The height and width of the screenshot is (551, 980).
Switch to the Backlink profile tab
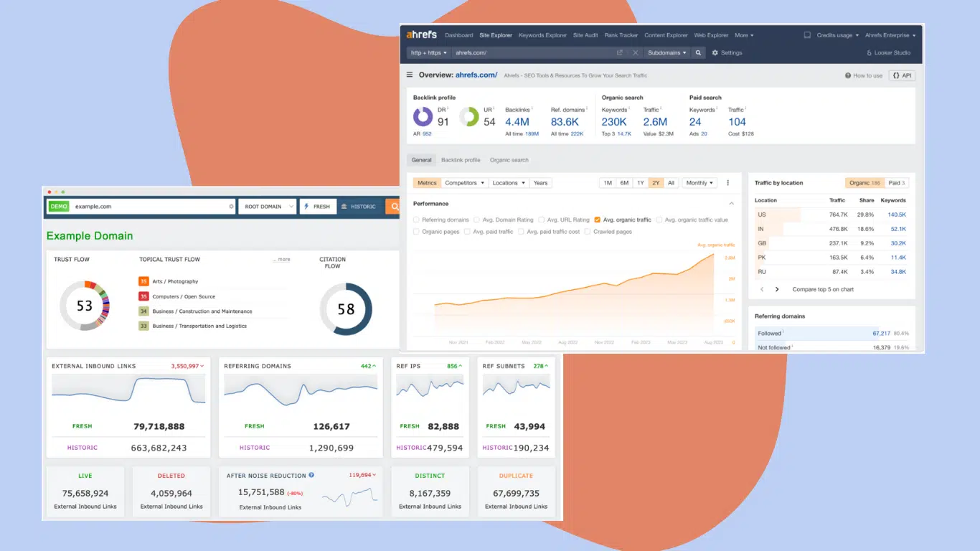[461, 160]
